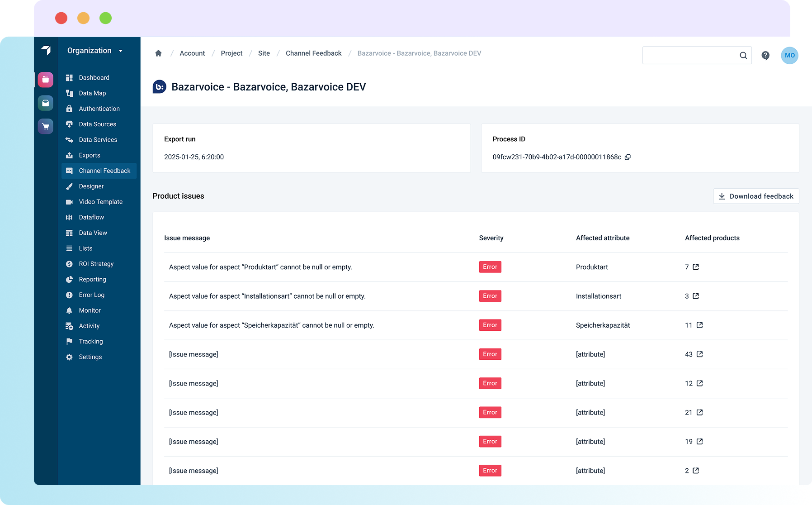Click the Severity column header
812x505 pixels.
pos(491,238)
